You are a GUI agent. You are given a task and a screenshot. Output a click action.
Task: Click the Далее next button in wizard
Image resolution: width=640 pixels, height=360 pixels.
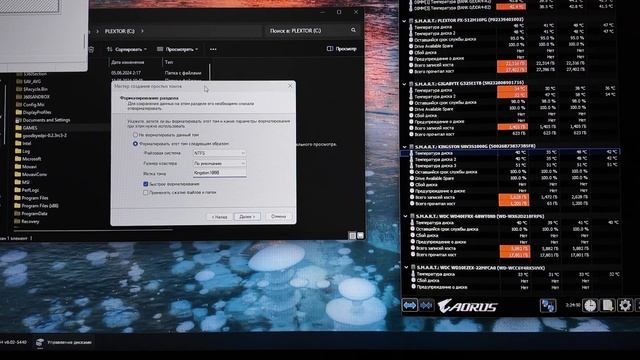247,216
